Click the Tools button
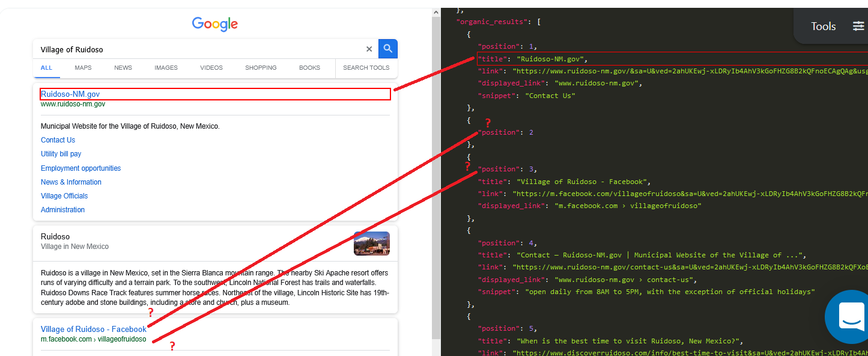The image size is (868, 356). coord(823,26)
